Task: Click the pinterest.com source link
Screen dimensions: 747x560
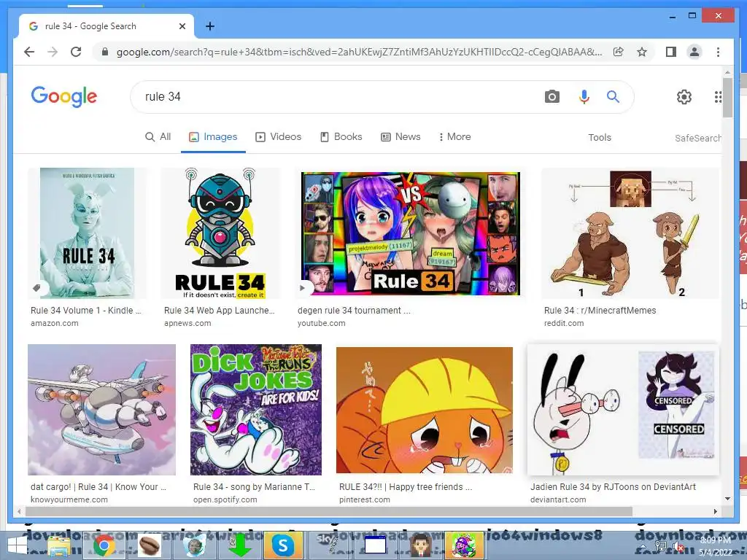Action: click(x=365, y=499)
